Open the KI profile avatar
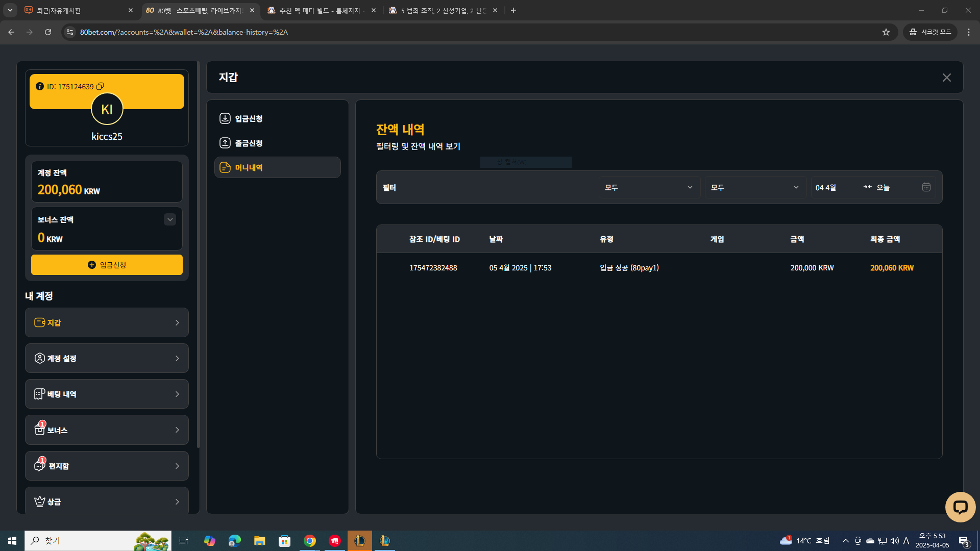The image size is (980, 551). [107, 109]
